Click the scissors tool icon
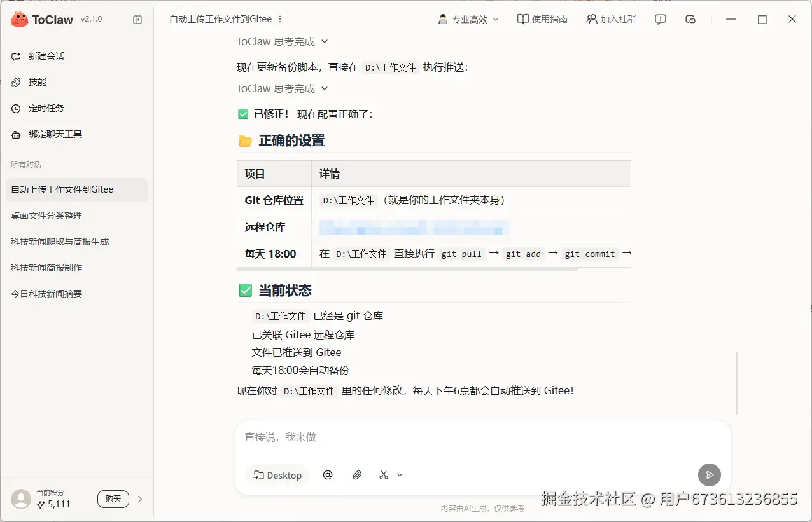 click(384, 475)
